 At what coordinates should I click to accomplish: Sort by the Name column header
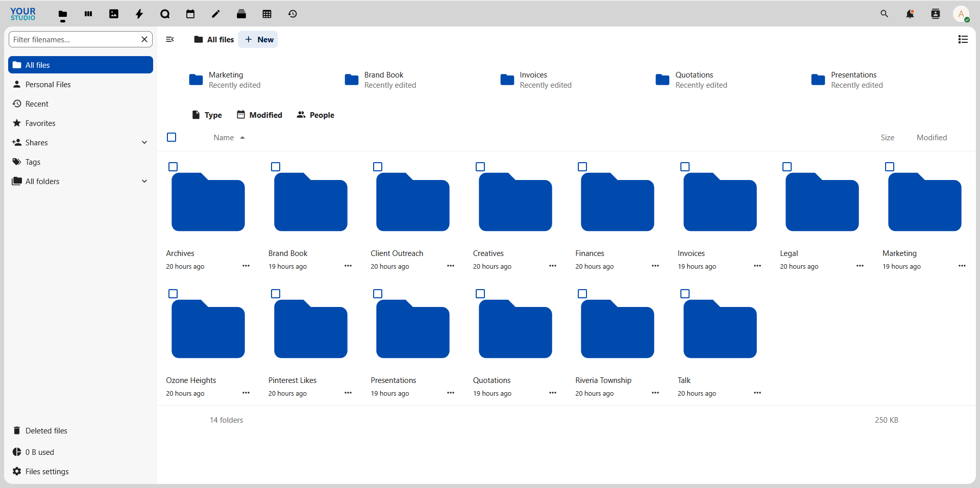coord(229,138)
